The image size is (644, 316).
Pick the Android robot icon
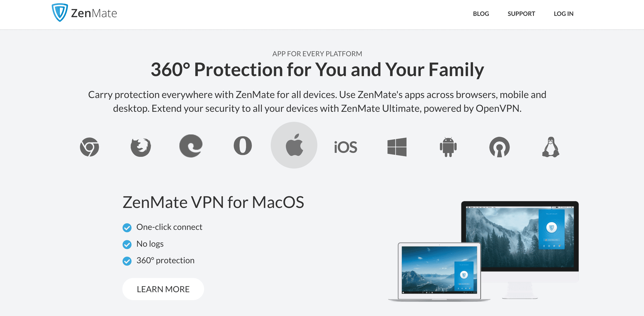point(448,147)
